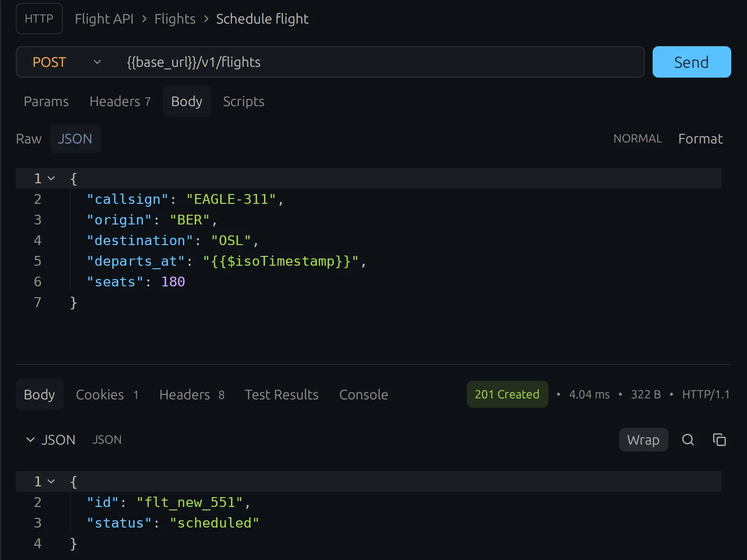The image size is (747, 560).
Task: Click the HTTP/1.1 version label
Action: 706,394
